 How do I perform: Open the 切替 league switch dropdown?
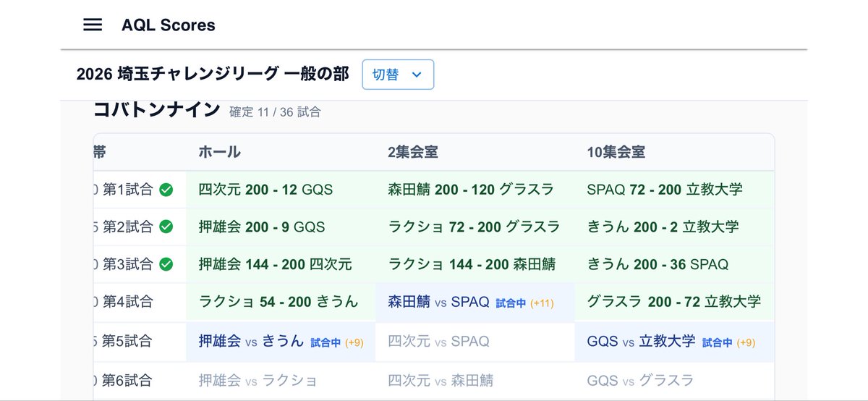[x=398, y=75]
